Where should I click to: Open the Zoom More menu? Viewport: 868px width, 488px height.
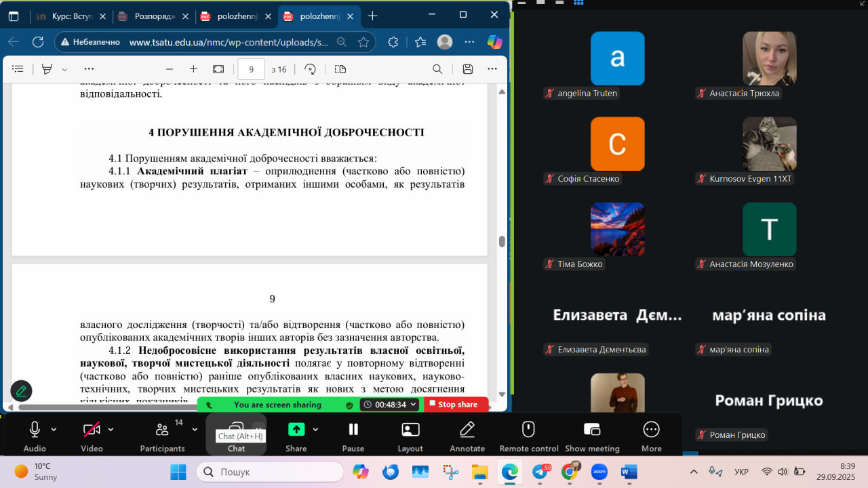651,435
